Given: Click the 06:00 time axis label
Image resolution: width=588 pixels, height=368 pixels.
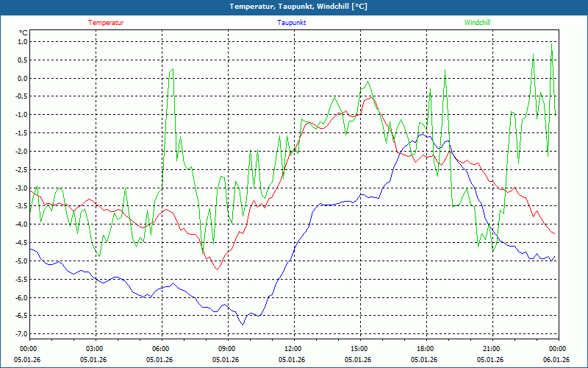Looking at the screenshot, I should coord(160,348).
